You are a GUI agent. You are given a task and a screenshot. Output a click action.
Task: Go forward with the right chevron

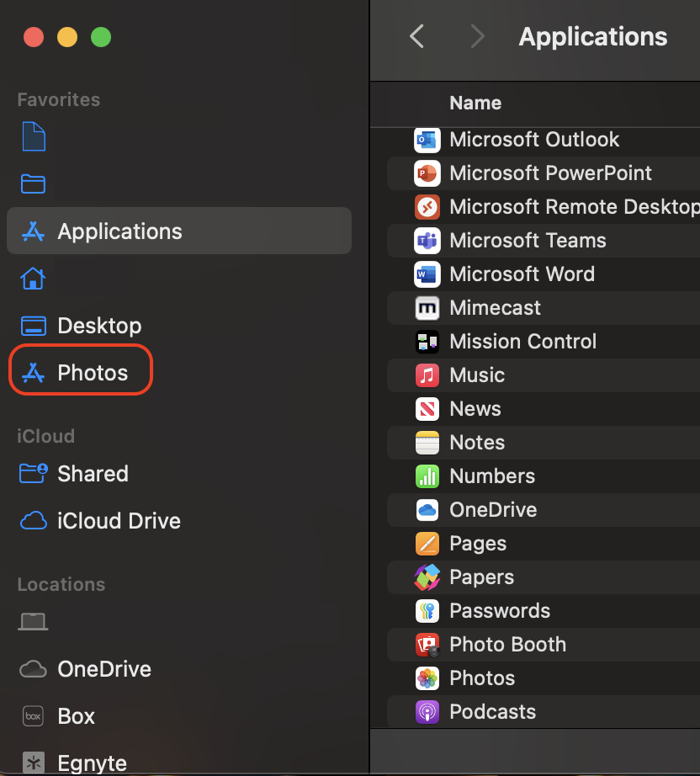click(477, 36)
